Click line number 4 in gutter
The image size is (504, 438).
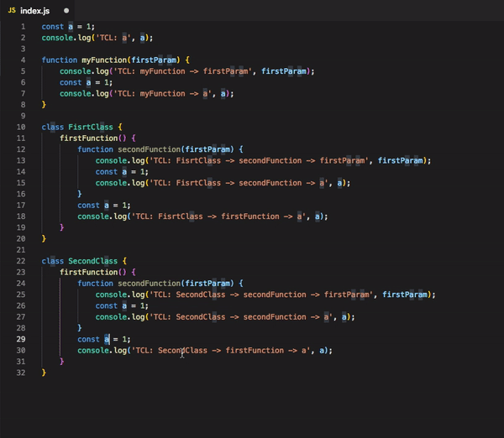point(23,60)
